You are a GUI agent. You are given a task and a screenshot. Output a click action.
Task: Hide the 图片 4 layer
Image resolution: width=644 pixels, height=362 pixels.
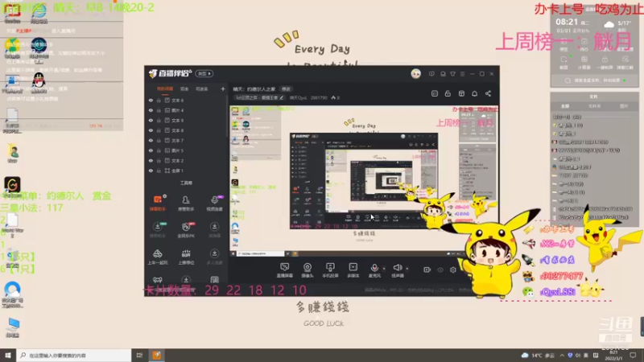point(151,110)
